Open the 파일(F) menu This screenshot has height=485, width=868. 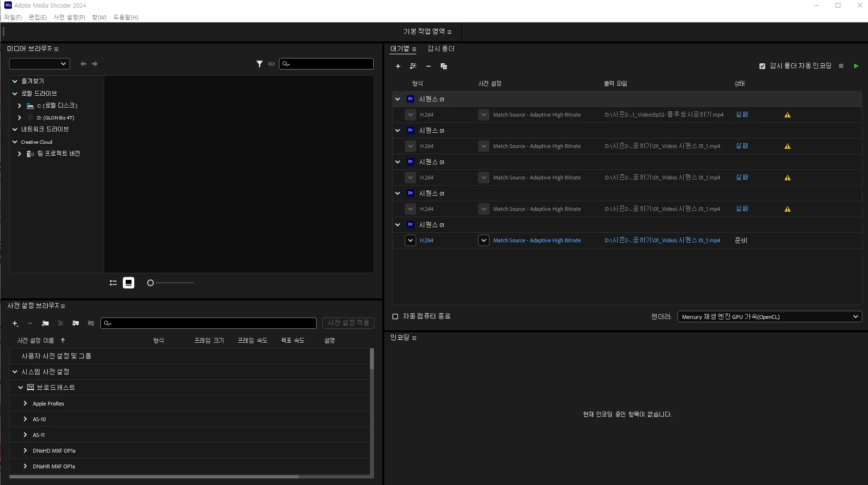click(13, 17)
